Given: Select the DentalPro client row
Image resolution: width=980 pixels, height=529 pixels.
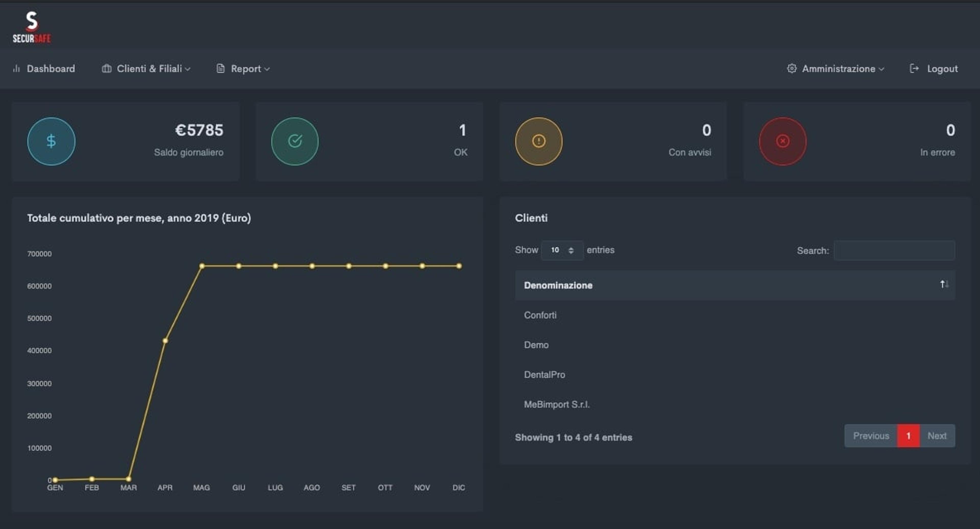Looking at the screenshot, I should point(735,375).
